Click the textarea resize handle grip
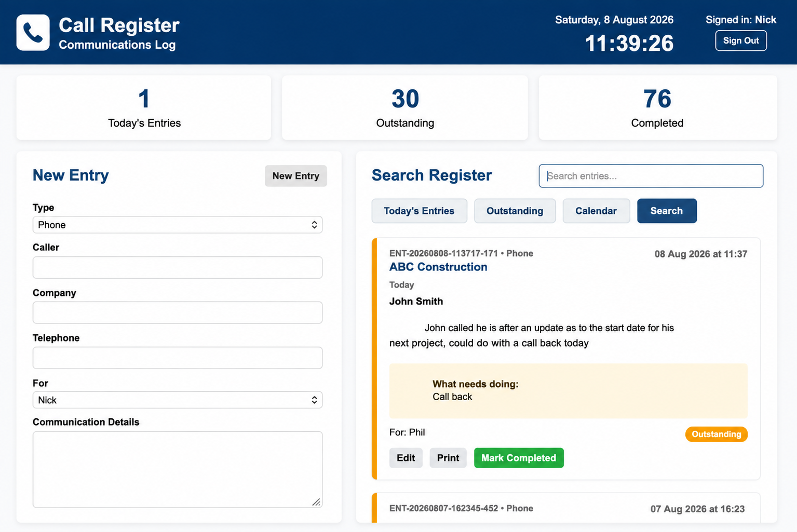Image resolution: width=797 pixels, height=532 pixels. tap(316, 502)
